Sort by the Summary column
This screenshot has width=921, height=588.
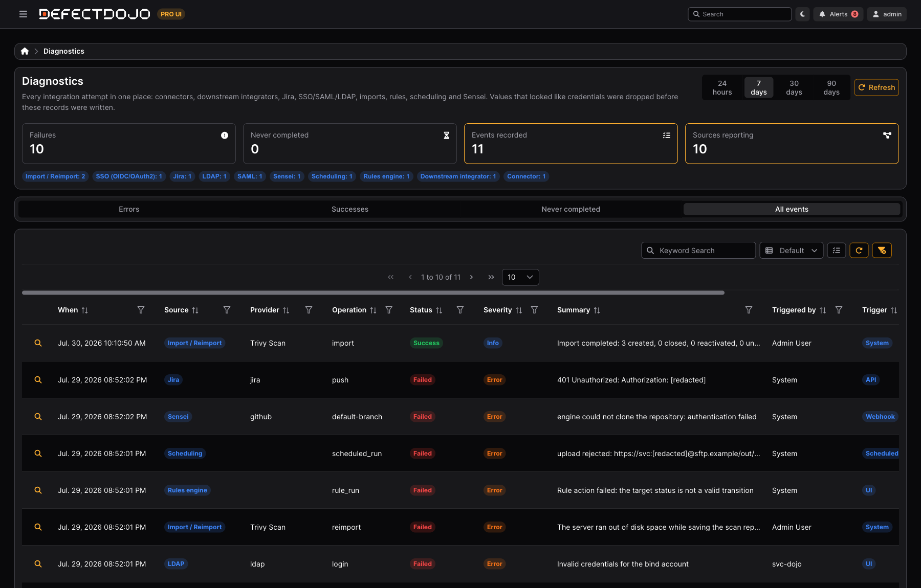[597, 310]
